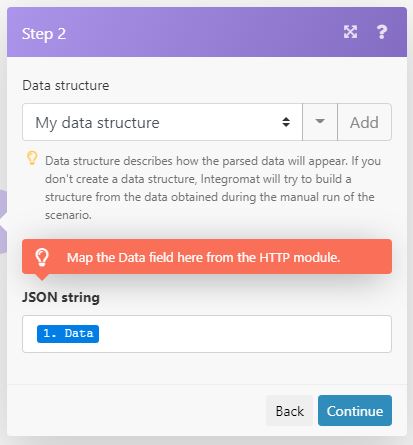Viewport: 413px width, 445px height.
Task: Click the white lightbulb in the orange tooltip
Action: click(42, 257)
